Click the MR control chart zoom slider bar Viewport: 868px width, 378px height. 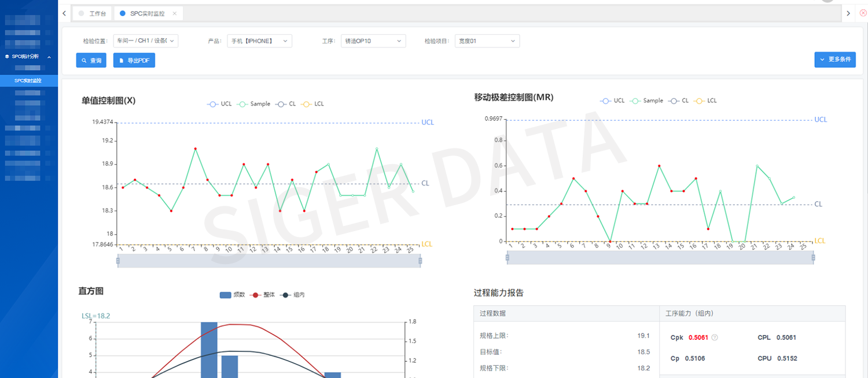pos(660,257)
